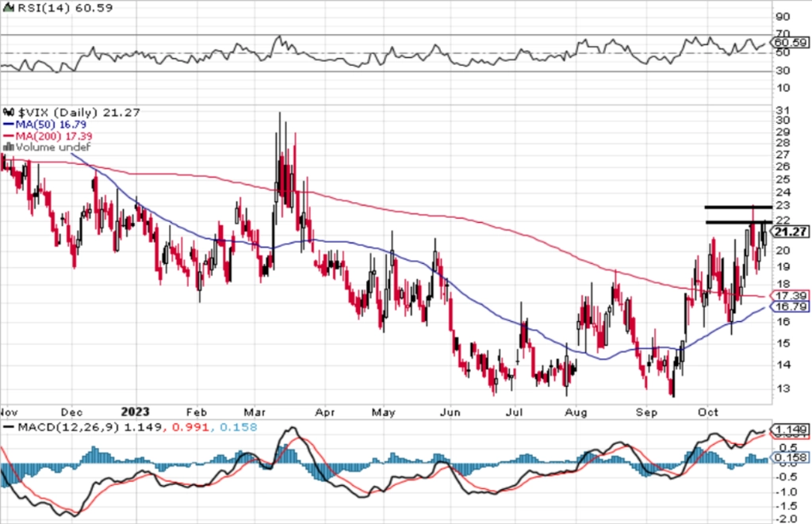The image size is (812, 524).
Task: Click the RSI value tag 60.59
Action: 790,43
